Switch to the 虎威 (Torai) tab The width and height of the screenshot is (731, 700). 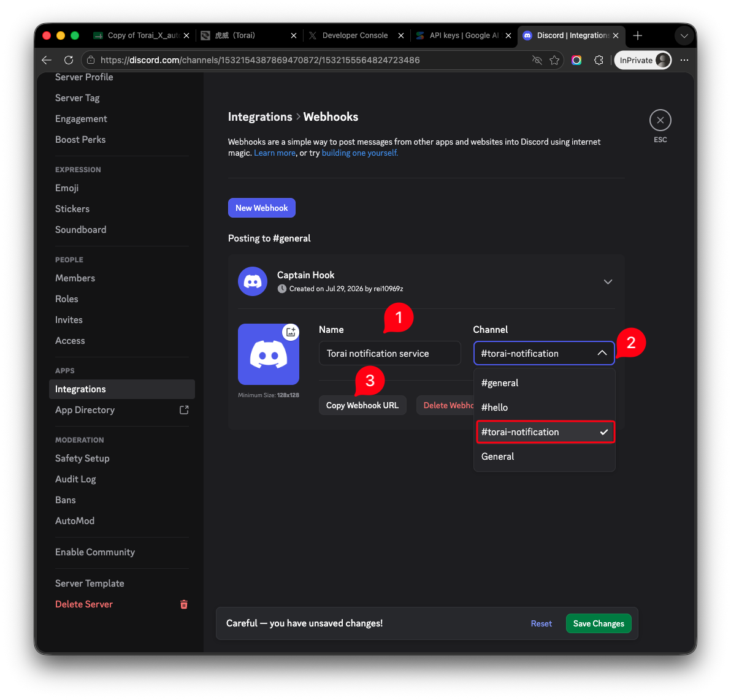[x=249, y=36]
